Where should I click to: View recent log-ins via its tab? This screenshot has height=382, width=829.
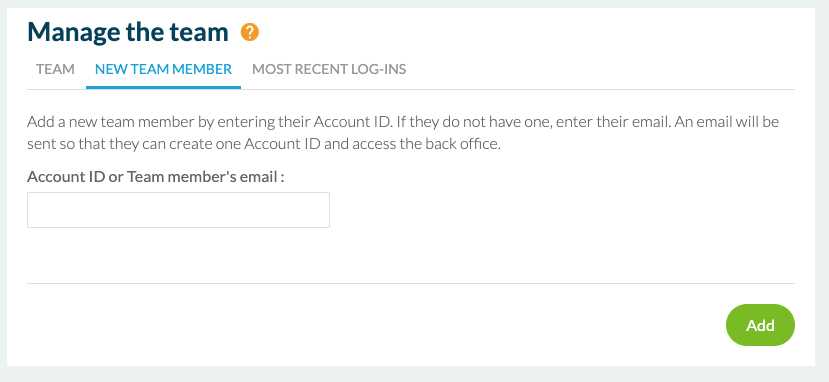pyautogui.click(x=329, y=69)
